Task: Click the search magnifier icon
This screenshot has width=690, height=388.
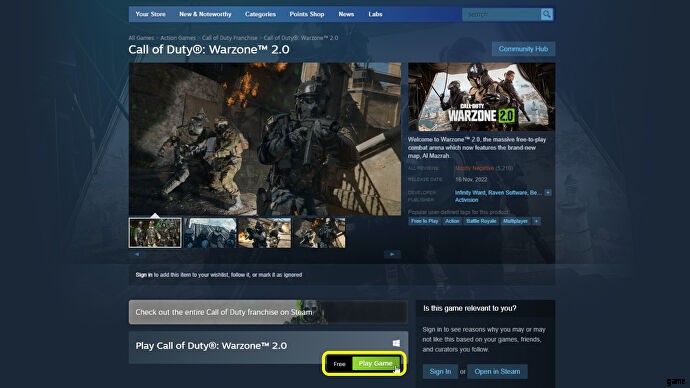Action: coord(547,15)
